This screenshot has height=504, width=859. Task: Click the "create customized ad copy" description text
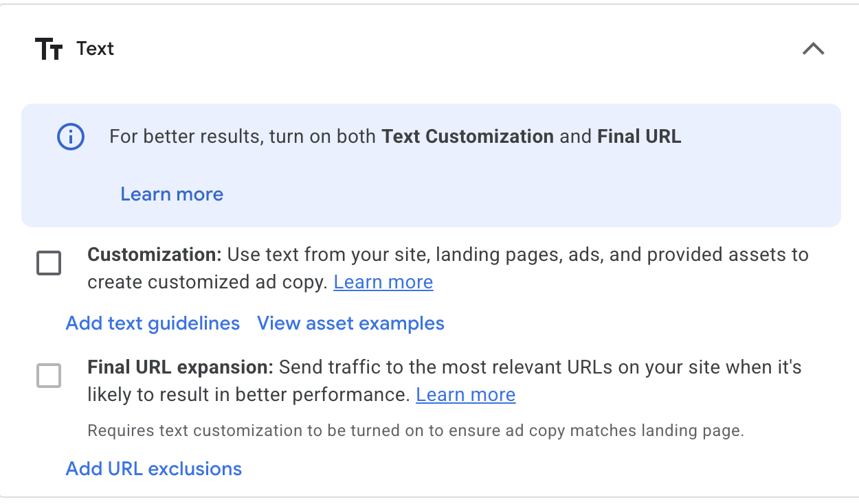tap(207, 282)
